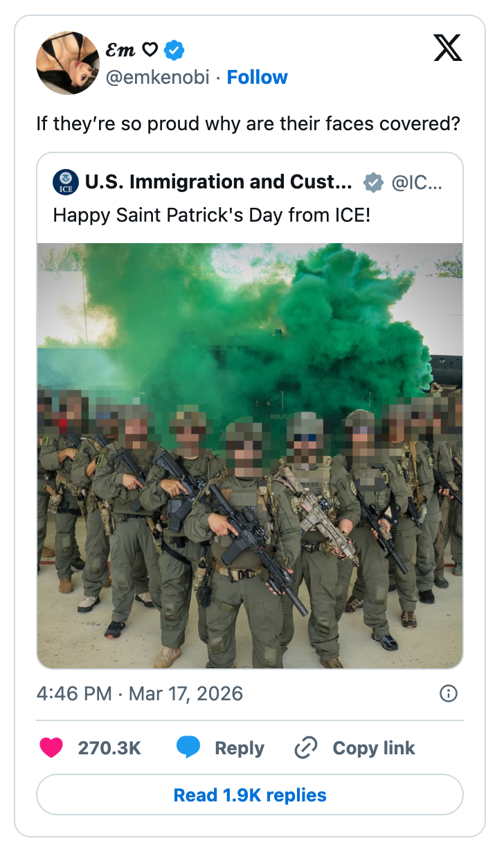This screenshot has height=852, width=504.
Task: Open the @emkenobi handle link
Action: [x=157, y=77]
